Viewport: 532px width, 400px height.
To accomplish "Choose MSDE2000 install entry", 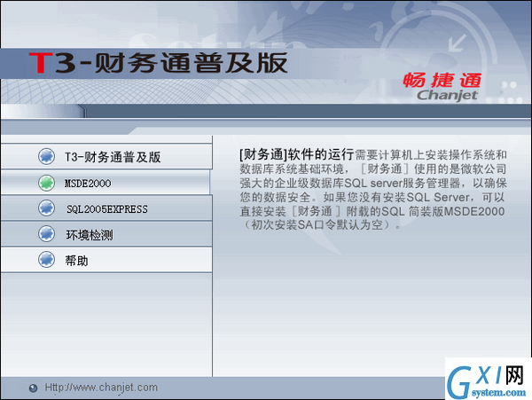I will coord(106,183).
